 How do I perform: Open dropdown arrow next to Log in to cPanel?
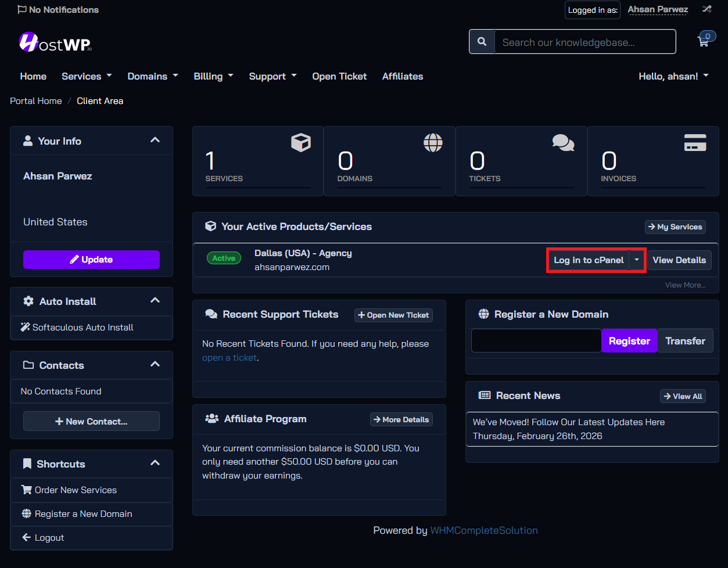click(637, 260)
